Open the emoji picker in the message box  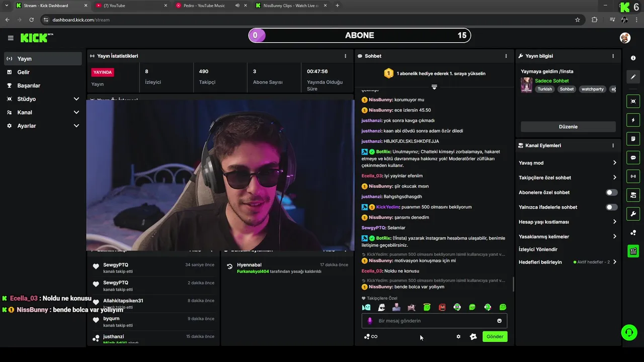(x=499, y=321)
